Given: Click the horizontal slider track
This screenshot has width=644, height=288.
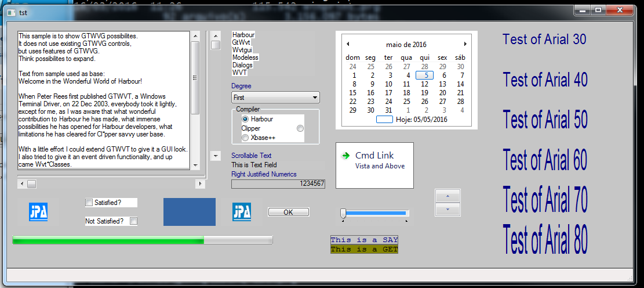Looking at the screenshot, I should (377, 213).
